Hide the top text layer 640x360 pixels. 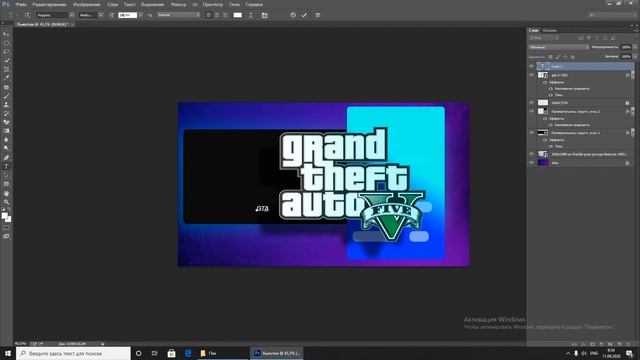click(531, 66)
